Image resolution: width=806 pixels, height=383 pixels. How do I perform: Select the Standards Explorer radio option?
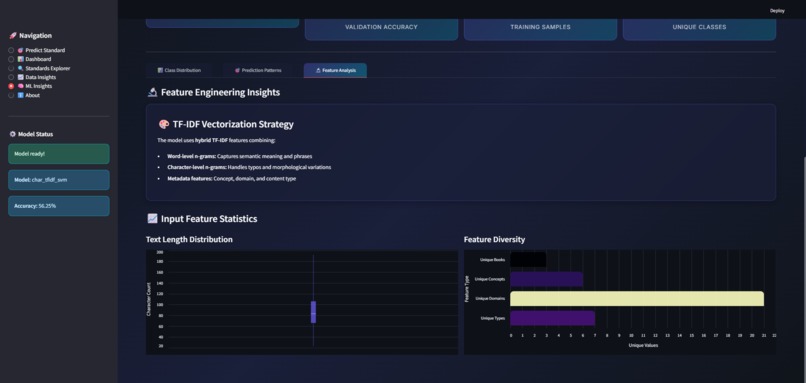(x=11, y=68)
